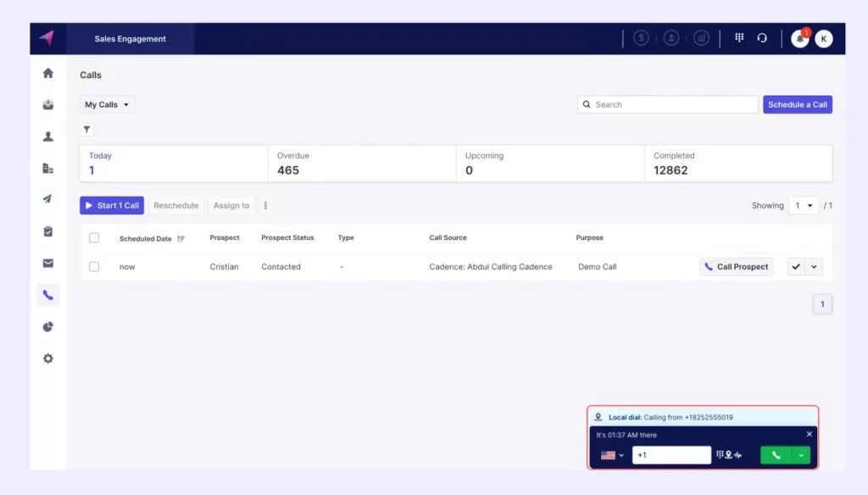The image size is (868, 495).
Task: Open the notifications bell
Action: (x=798, y=39)
